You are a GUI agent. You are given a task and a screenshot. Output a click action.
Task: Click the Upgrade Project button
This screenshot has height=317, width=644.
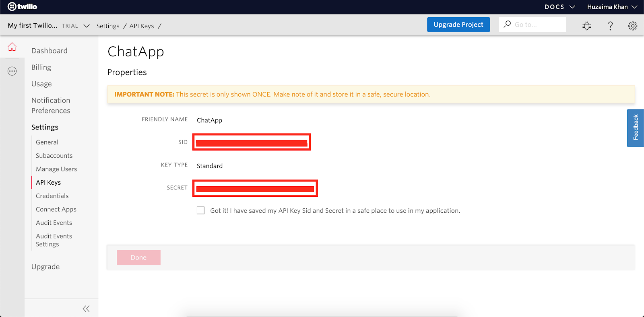(x=458, y=25)
